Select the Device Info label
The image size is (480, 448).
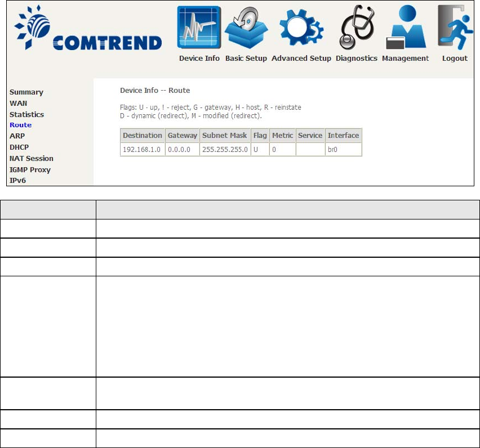199,59
